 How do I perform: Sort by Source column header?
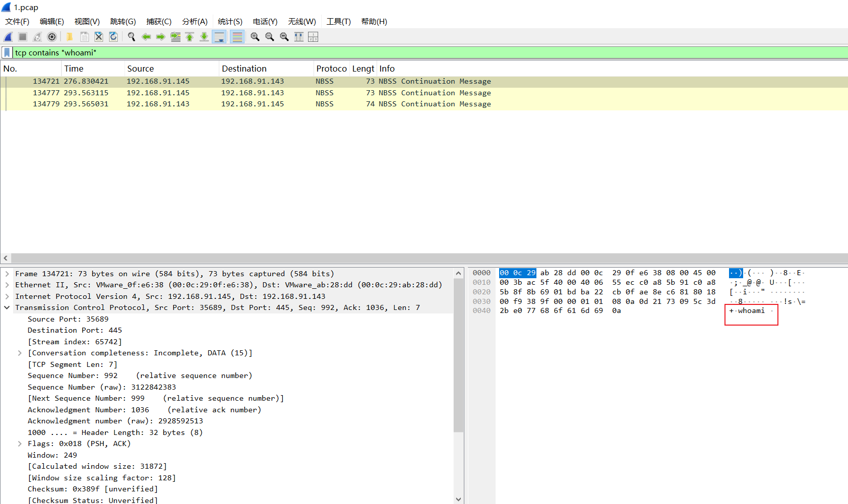pos(171,69)
